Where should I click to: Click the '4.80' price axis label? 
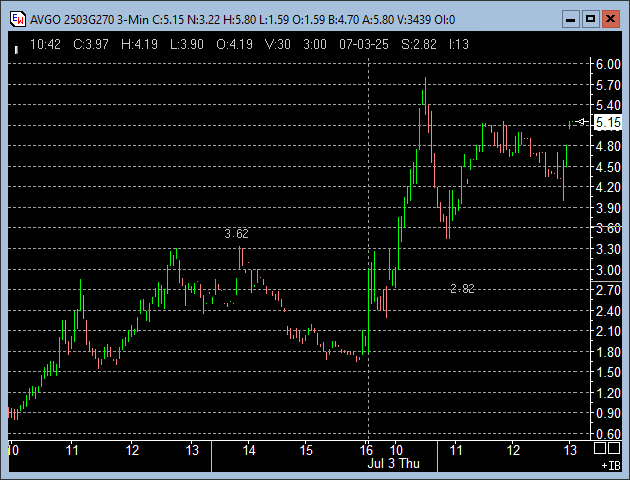click(608, 147)
